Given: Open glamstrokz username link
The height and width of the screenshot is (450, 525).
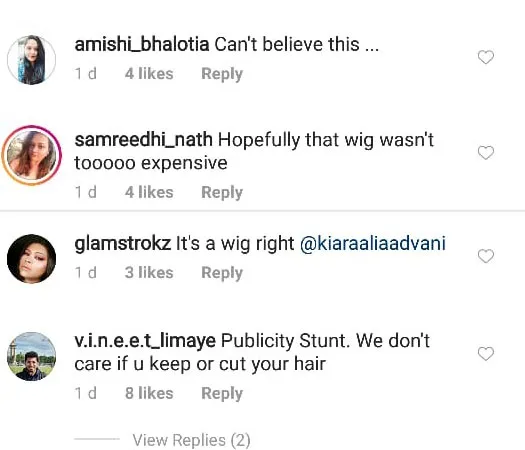Looking at the screenshot, I should tap(123, 243).
